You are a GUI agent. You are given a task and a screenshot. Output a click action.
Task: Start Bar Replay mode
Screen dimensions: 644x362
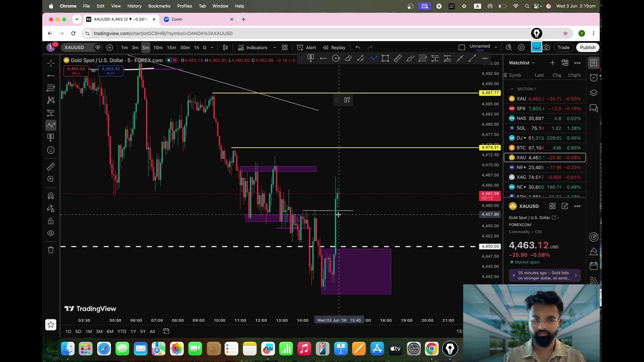click(334, 47)
